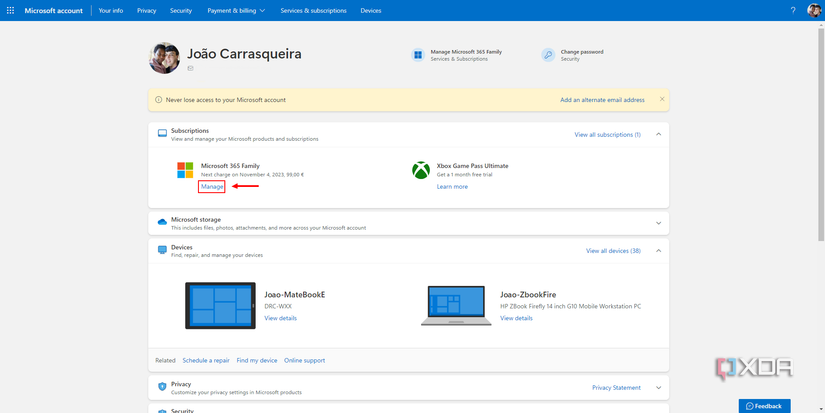The image size is (825, 413).
Task: Open the Payment & billing dropdown
Action: pos(236,10)
